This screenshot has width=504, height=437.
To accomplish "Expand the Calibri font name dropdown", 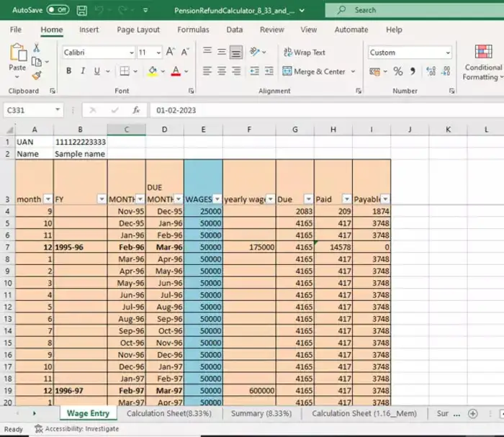I will 131,53.
